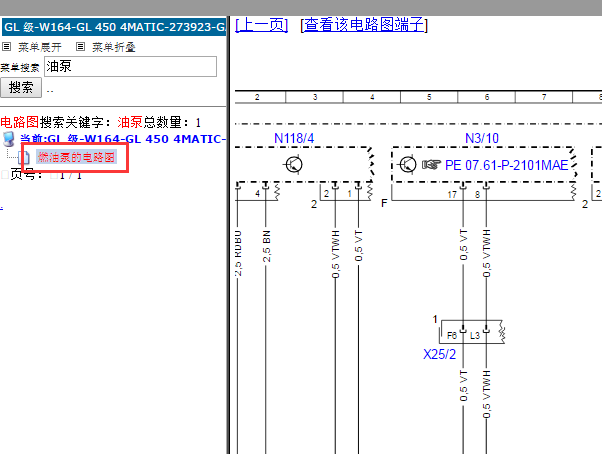Go back using the 上一页 link
The height and width of the screenshot is (454, 602).
(261, 25)
